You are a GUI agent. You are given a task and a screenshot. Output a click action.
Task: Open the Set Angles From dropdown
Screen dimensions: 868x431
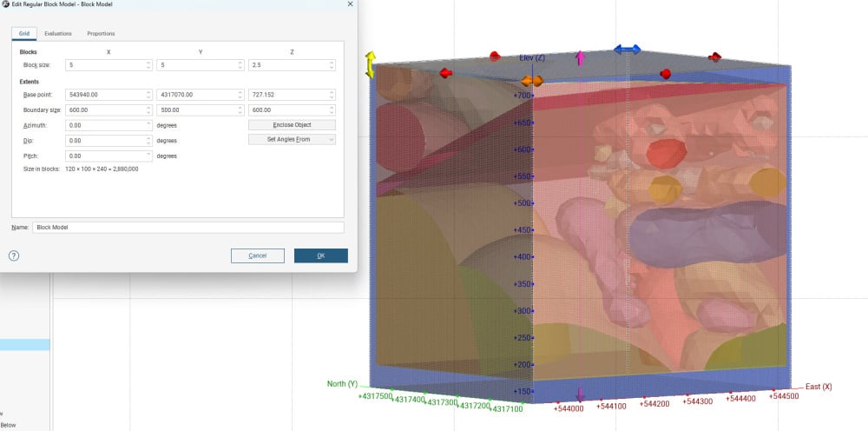click(292, 140)
